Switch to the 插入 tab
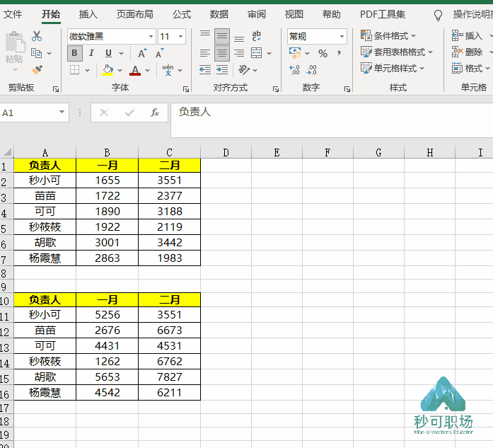Screen dimensions: 493x448 coord(88,14)
